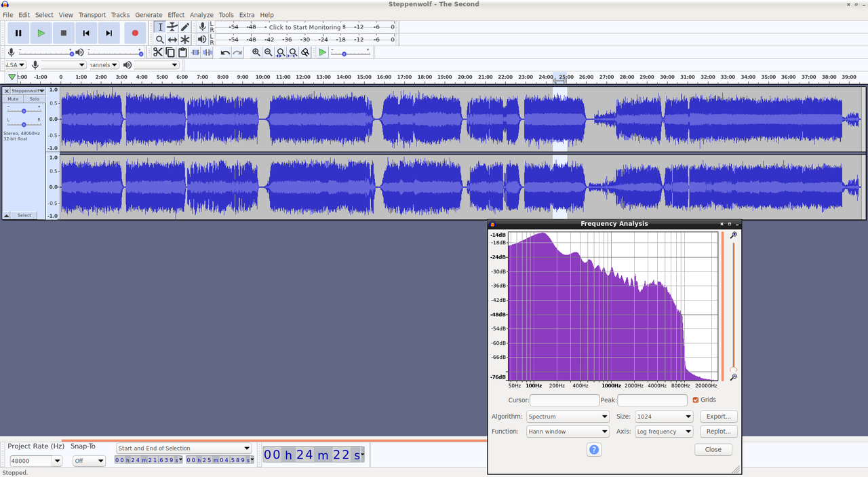Screen dimensions: 868x477
Task: Open the Algorithm Spectrum dropdown
Action: [x=568, y=417]
